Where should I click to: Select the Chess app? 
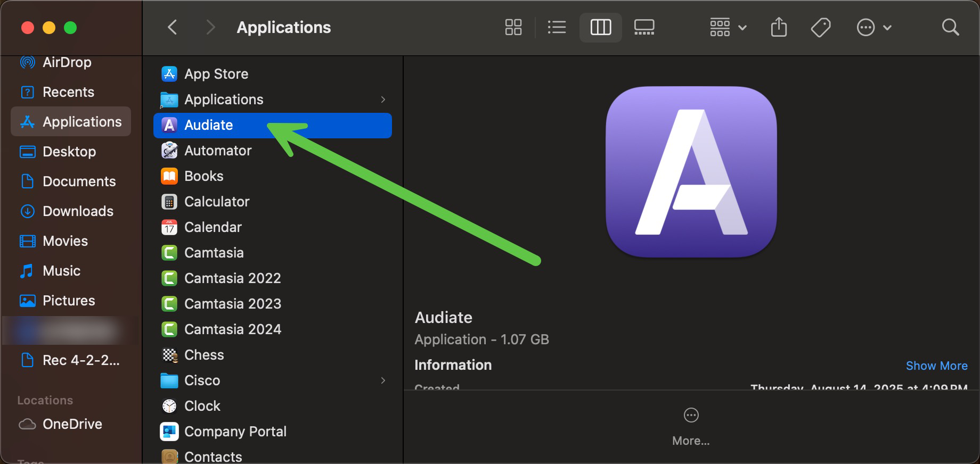(203, 355)
